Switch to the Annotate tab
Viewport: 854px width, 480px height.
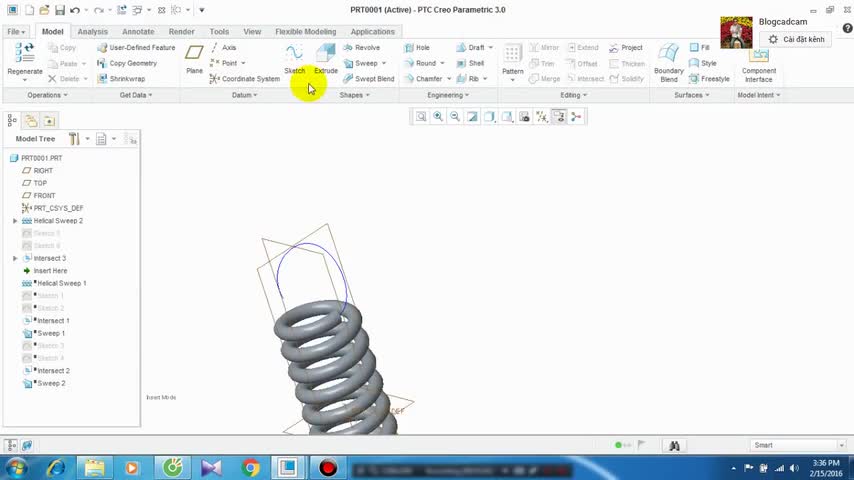tap(138, 32)
